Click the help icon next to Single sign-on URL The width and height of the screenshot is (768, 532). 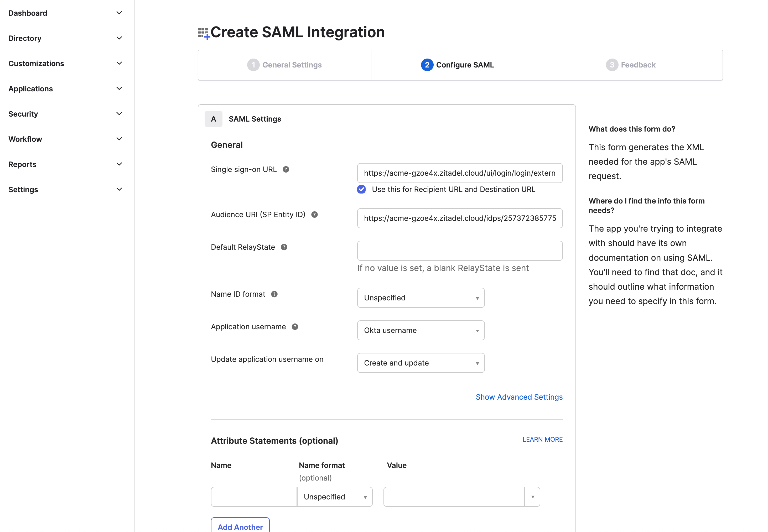click(x=286, y=169)
